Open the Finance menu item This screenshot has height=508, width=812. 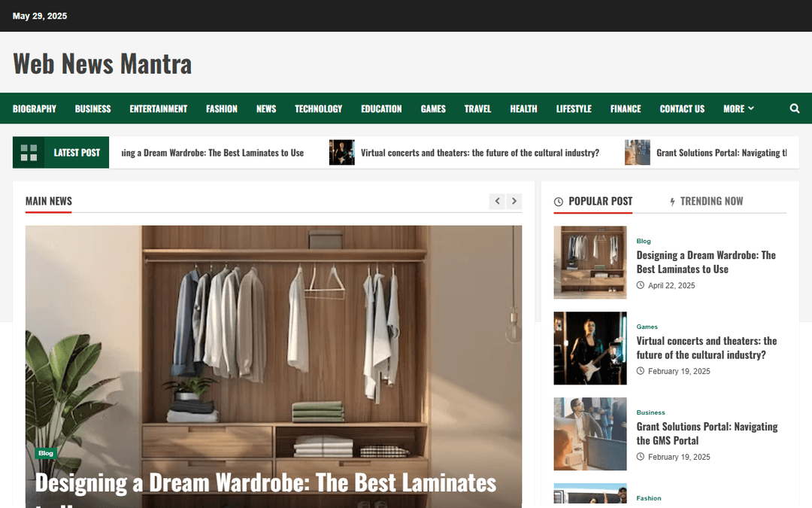626,108
